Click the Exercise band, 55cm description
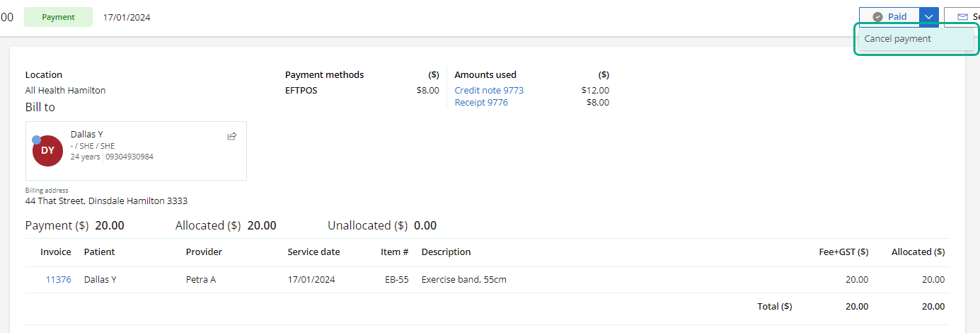 (464, 279)
